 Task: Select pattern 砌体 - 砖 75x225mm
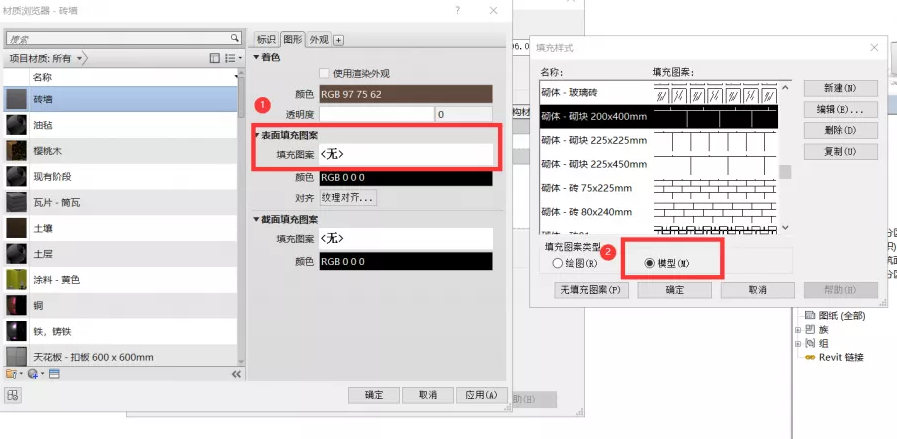click(x=659, y=188)
